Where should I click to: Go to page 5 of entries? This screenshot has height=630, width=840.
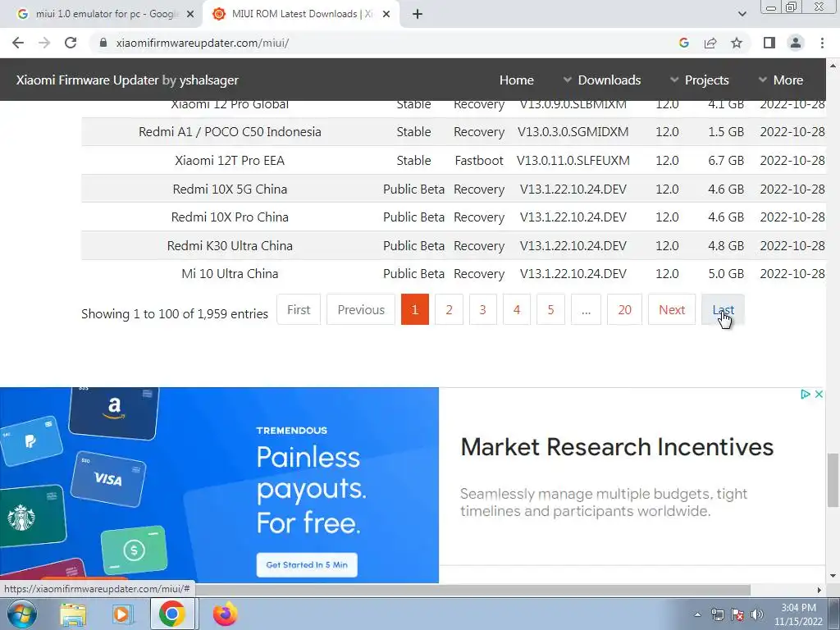tap(550, 309)
